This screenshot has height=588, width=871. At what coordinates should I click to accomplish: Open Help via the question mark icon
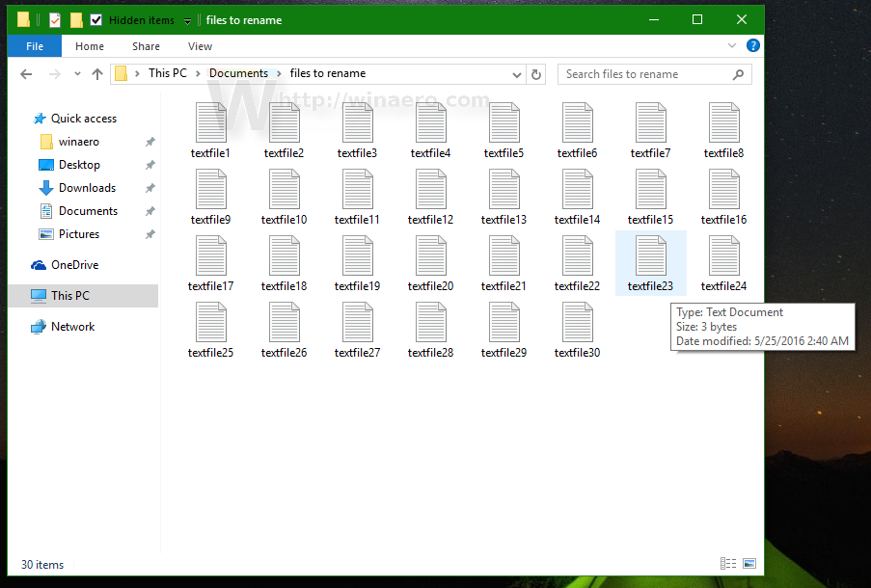pyautogui.click(x=752, y=45)
